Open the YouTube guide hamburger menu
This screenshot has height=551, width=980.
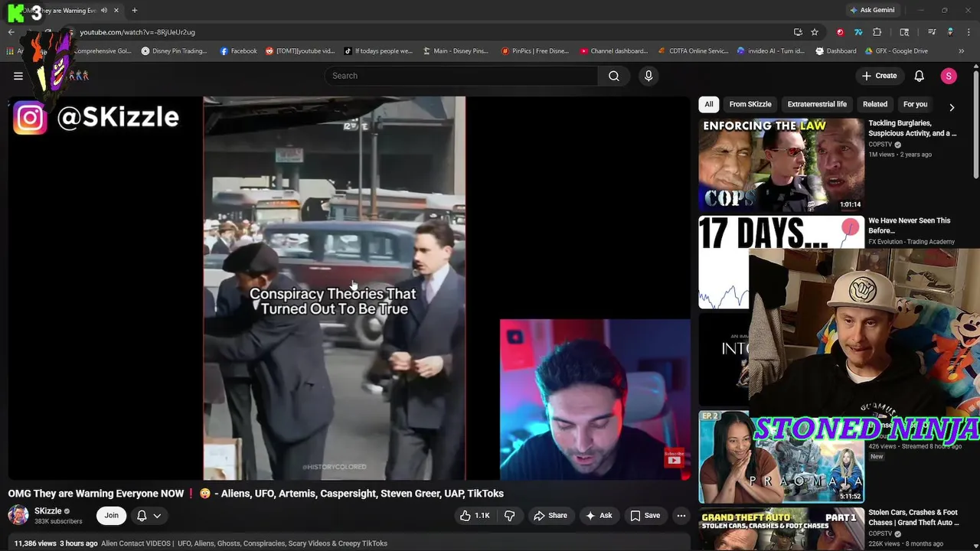[18, 76]
